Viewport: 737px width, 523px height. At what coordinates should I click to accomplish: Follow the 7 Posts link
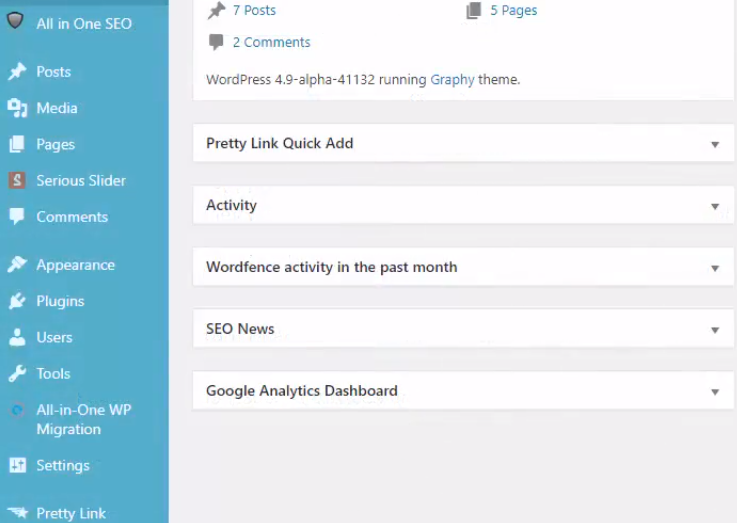(254, 10)
